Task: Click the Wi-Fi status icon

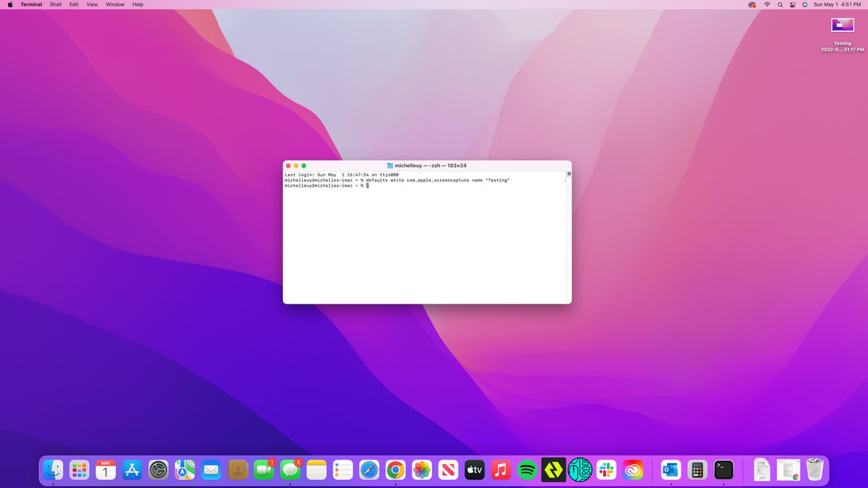Action: (767, 4)
